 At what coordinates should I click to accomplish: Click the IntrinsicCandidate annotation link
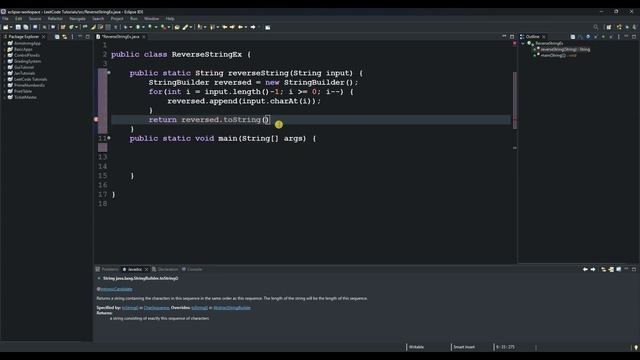116,289
